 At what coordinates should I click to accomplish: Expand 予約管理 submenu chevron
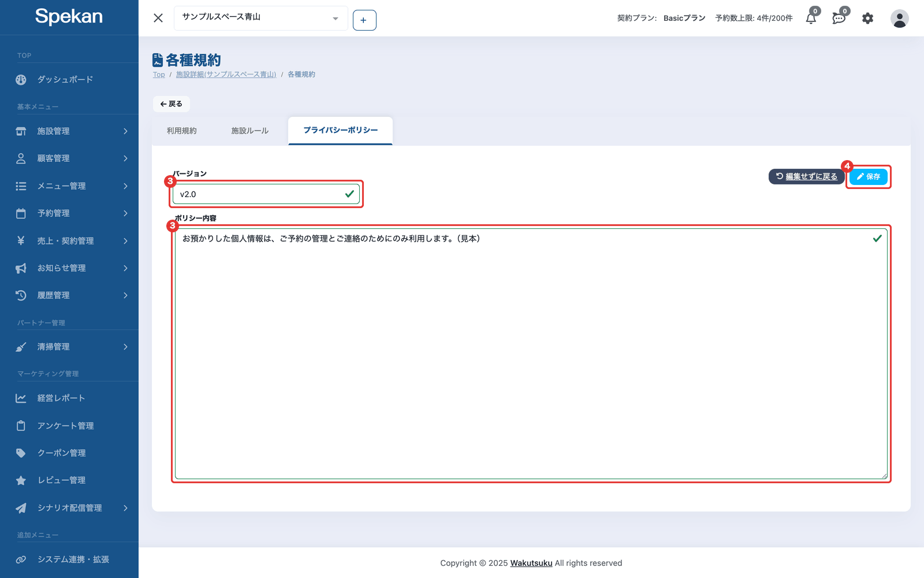tap(125, 213)
